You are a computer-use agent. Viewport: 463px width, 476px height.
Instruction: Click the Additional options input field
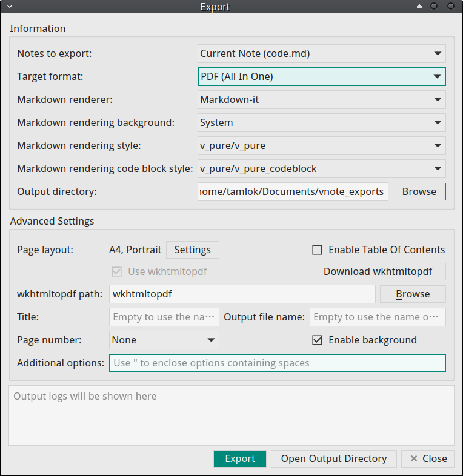[x=278, y=363]
